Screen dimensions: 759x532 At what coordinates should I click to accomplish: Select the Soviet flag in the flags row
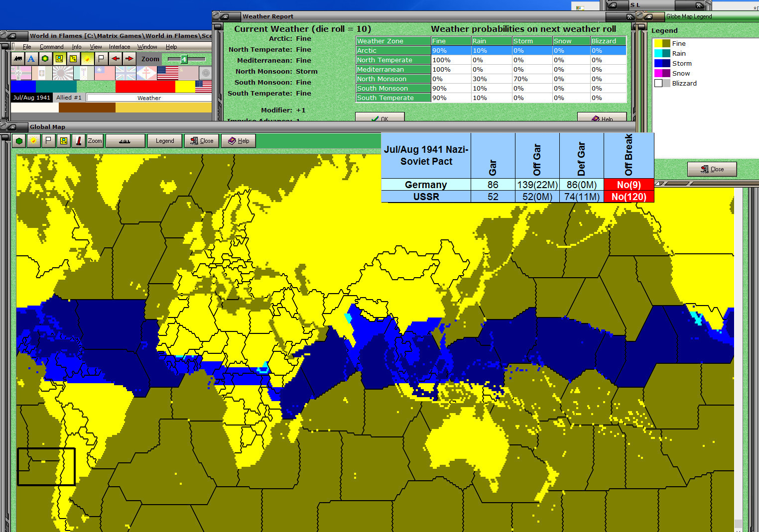188,73
